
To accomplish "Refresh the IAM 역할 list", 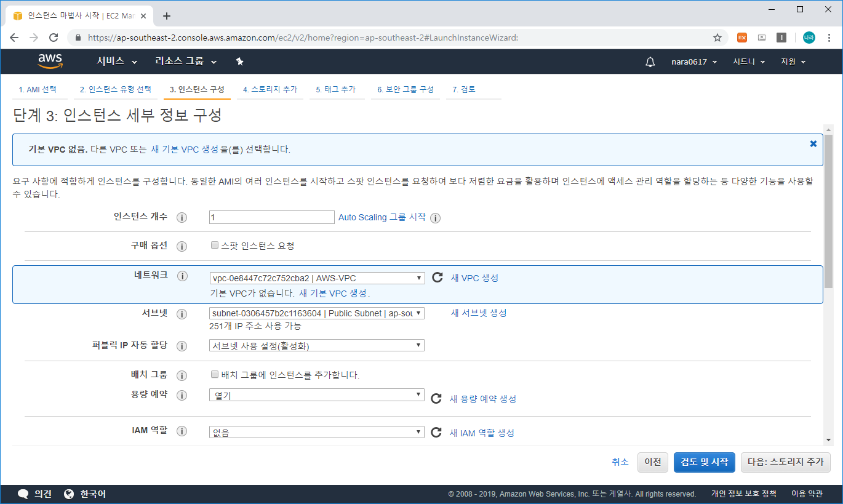I will point(436,433).
